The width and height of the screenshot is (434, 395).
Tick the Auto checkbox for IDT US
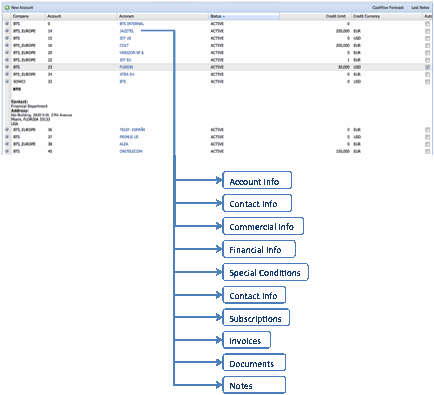pyautogui.click(x=427, y=38)
